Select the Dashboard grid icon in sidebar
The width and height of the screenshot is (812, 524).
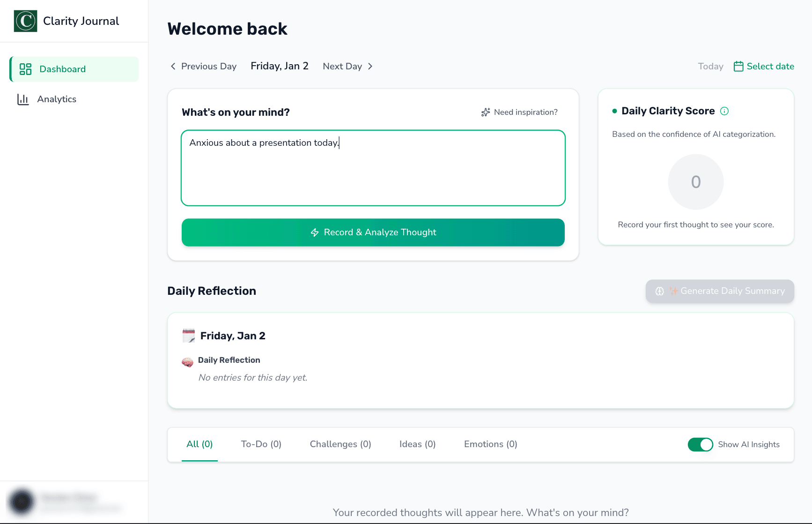coord(25,69)
